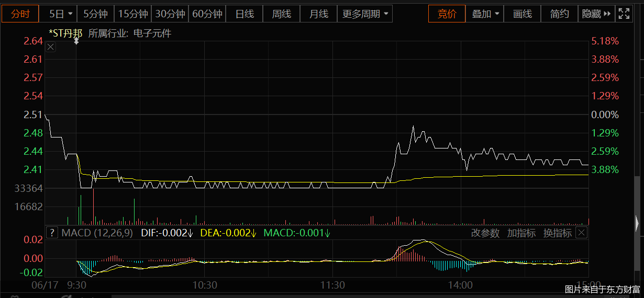The width and height of the screenshot is (644, 298).
Task: Click the DEA:-0.002 value
Action: pyautogui.click(x=229, y=233)
